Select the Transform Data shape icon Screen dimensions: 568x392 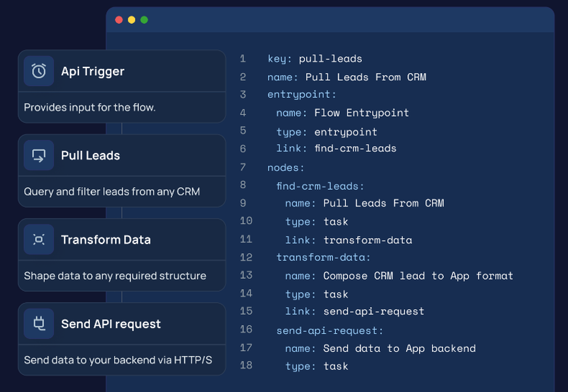click(37, 239)
